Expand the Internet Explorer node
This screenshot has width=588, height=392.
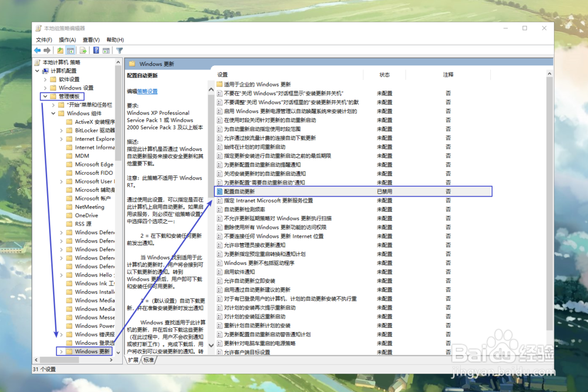pyautogui.click(x=62, y=139)
